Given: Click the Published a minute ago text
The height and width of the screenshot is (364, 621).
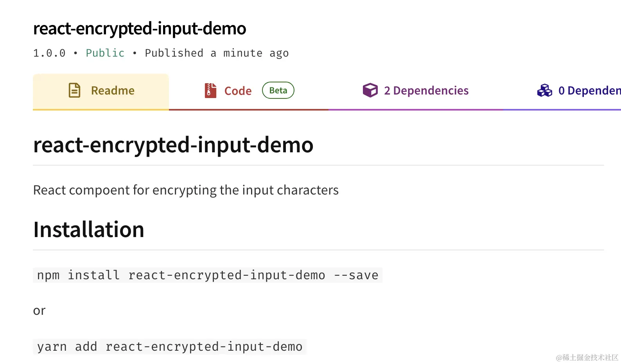Looking at the screenshot, I should click(x=217, y=53).
